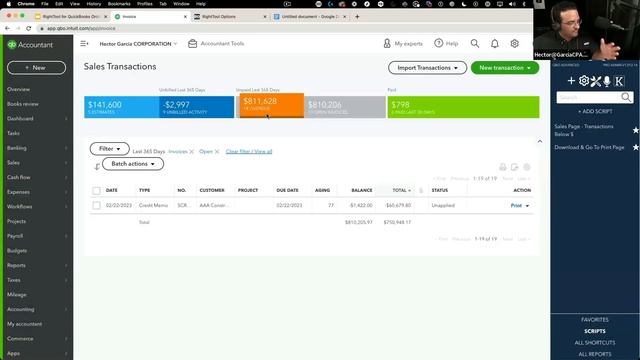640x360 pixels.
Task: Open the Accountant Tools briefcase icon
Action: 192,44
